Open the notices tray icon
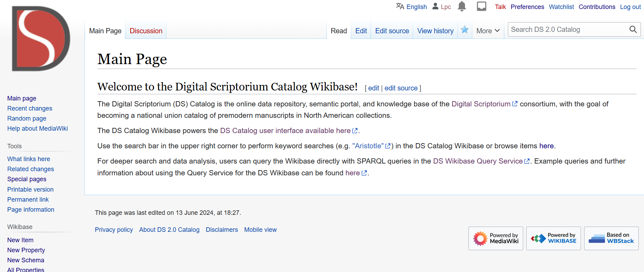This screenshot has height=272, width=644. pyautogui.click(x=481, y=7)
